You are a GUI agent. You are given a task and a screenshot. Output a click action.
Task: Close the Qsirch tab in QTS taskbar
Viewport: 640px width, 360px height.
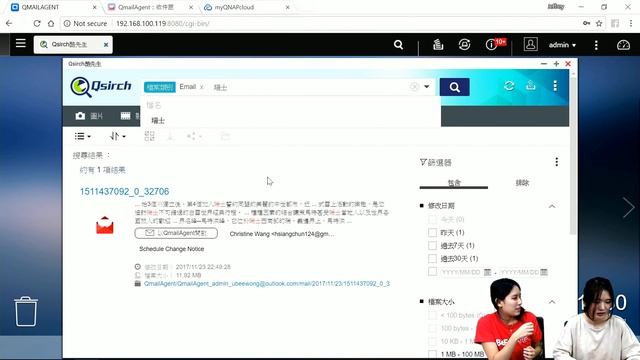pos(106,44)
